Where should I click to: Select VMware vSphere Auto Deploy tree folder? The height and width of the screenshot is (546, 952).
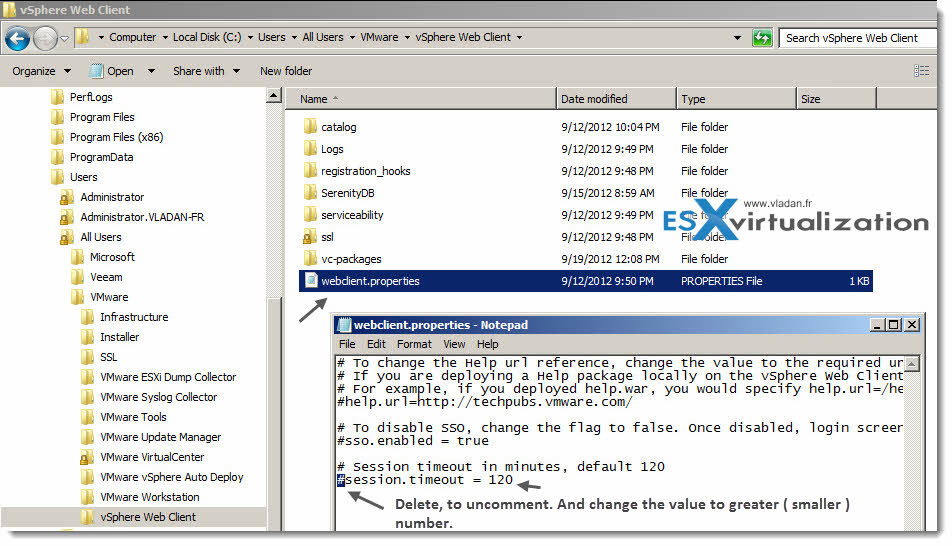click(x=172, y=477)
